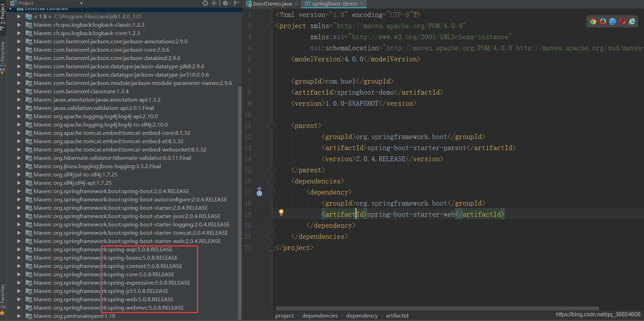Viewport: 644px width, 321px height.
Task: Expand logback-classic:1.2.3 library node
Action: pyautogui.click(x=19, y=25)
